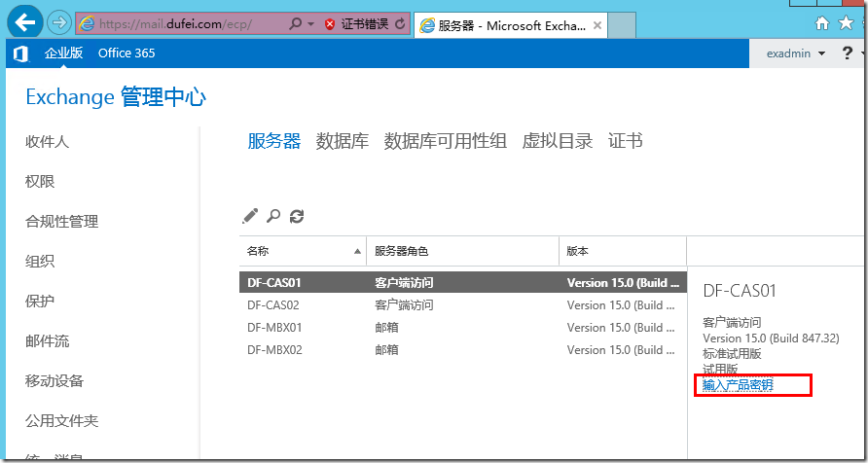Click the 输入产品密钥 link
This screenshot has width=868, height=463.
pyautogui.click(x=738, y=385)
